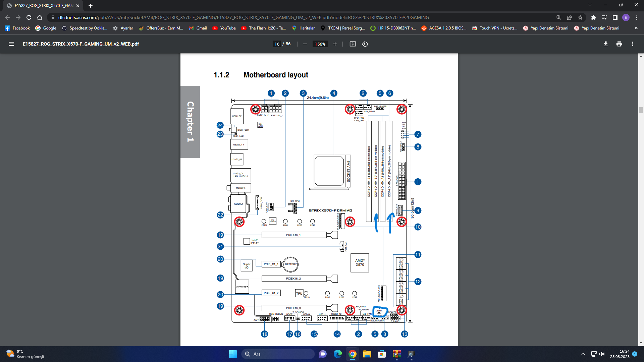
Task: Open the Chrome extensions puzzle icon
Action: (593, 17)
